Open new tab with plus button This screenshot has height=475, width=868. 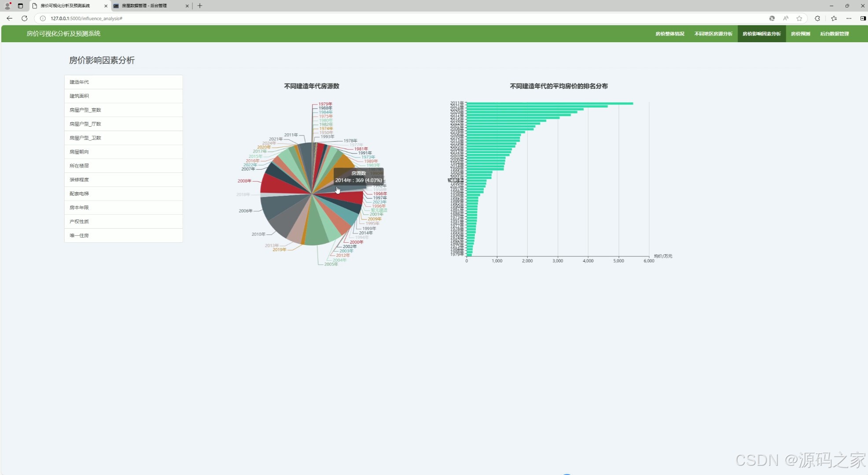click(200, 6)
